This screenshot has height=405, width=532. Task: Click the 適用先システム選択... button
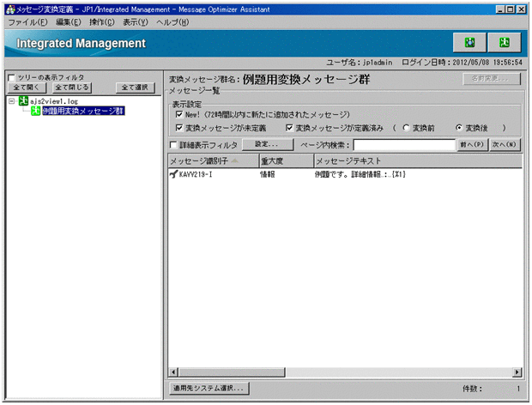click(209, 389)
